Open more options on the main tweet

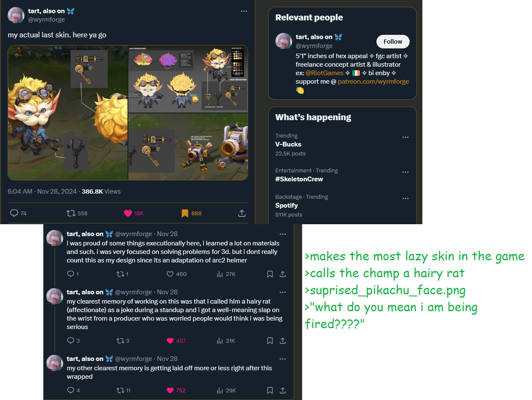(244, 11)
